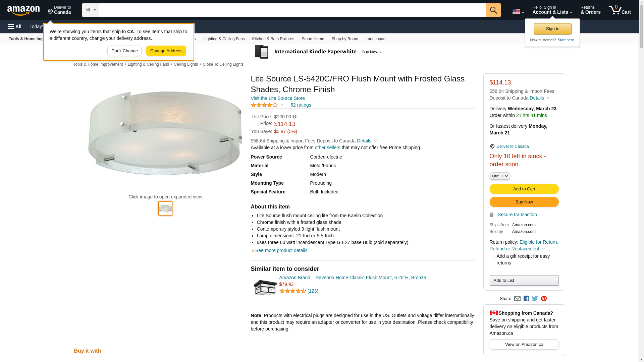Click the search magnifier button

click(493, 10)
